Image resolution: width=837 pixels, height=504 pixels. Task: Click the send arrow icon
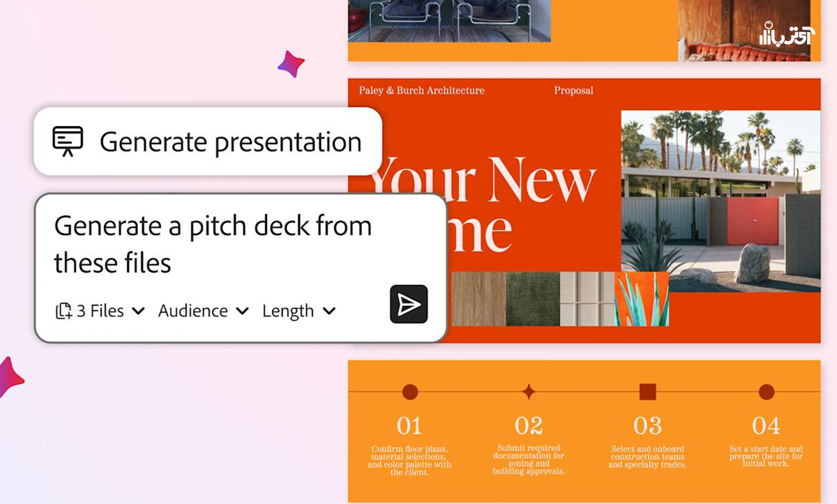409,304
